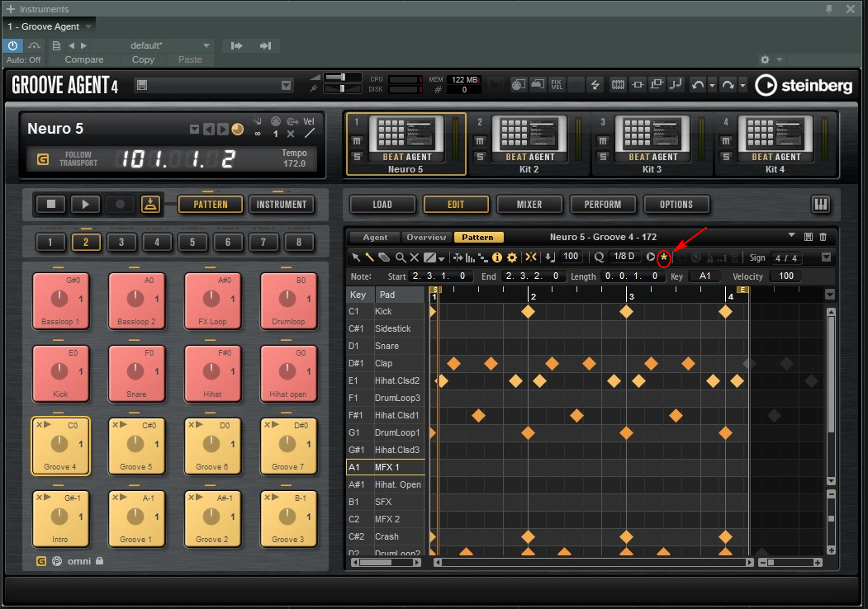Click the FIX VEL icon
The width and height of the screenshot is (868, 609).
pos(557,85)
